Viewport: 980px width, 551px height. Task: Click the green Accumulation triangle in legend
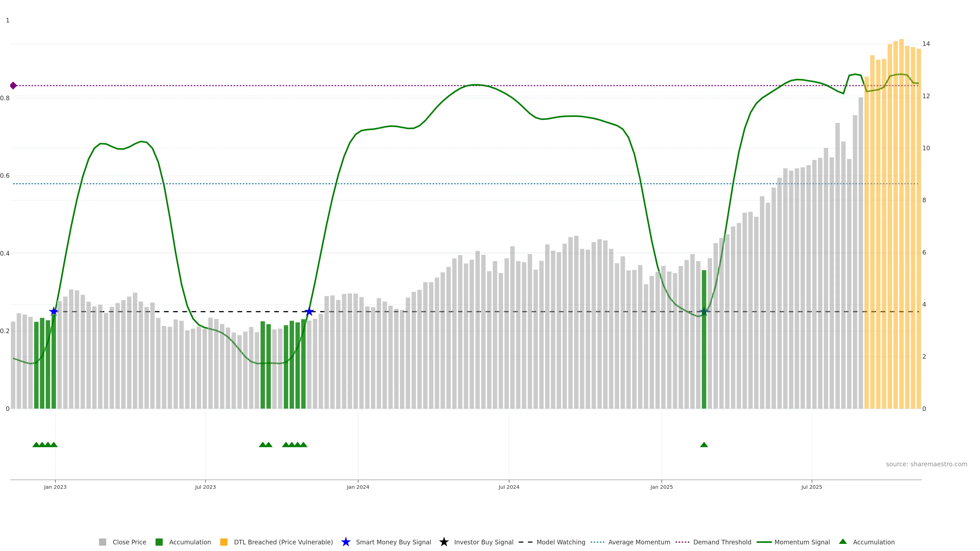pyautogui.click(x=843, y=542)
